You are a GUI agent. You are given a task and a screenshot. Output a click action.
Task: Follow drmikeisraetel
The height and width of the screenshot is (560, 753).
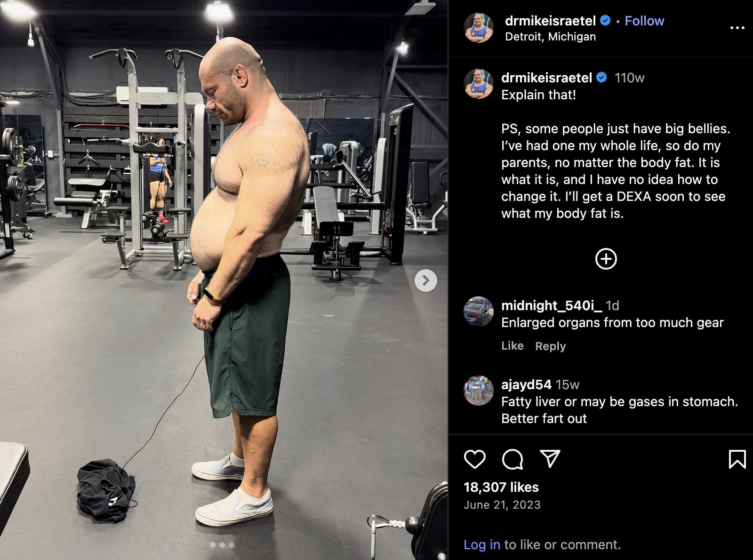pyautogui.click(x=644, y=21)
